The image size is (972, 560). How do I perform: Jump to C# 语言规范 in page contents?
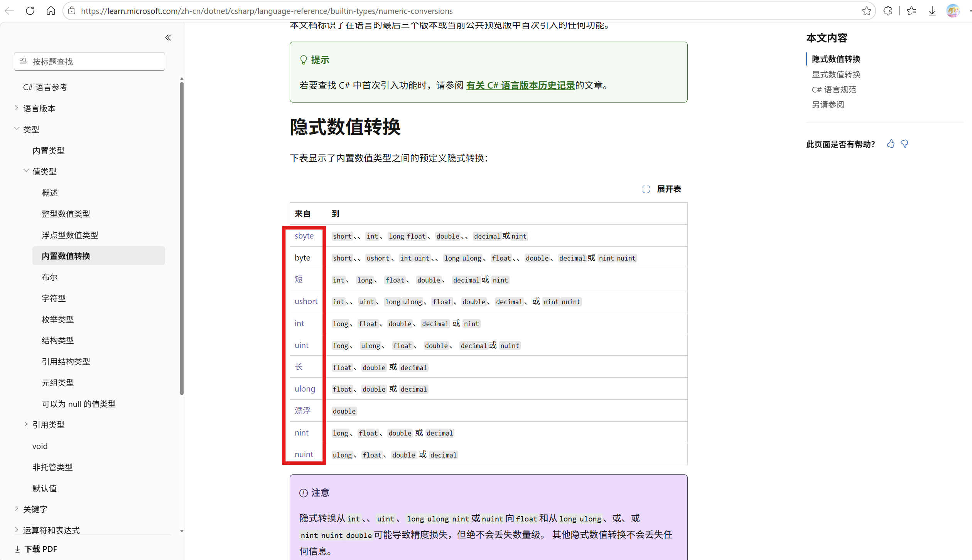[x=834, y=89]
